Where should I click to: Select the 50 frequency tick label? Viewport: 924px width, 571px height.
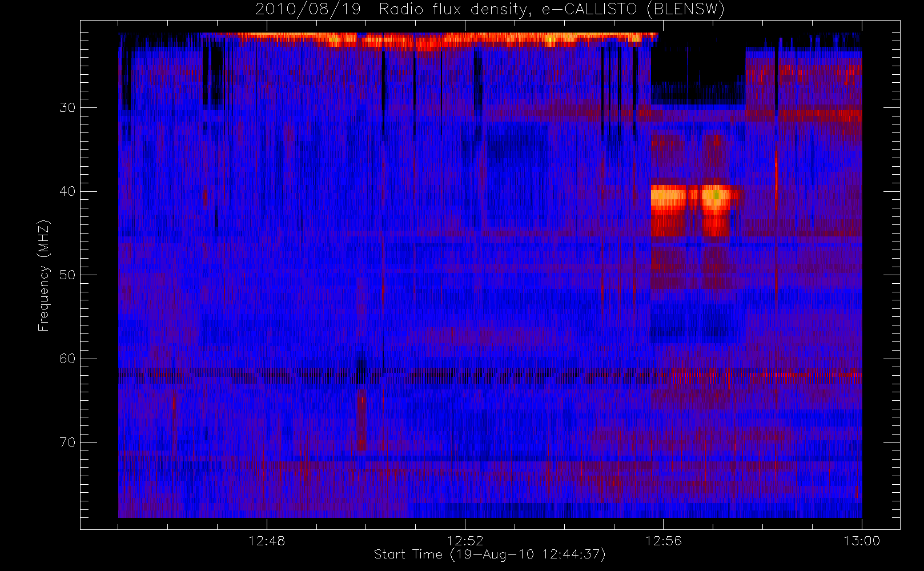(67, 275)
